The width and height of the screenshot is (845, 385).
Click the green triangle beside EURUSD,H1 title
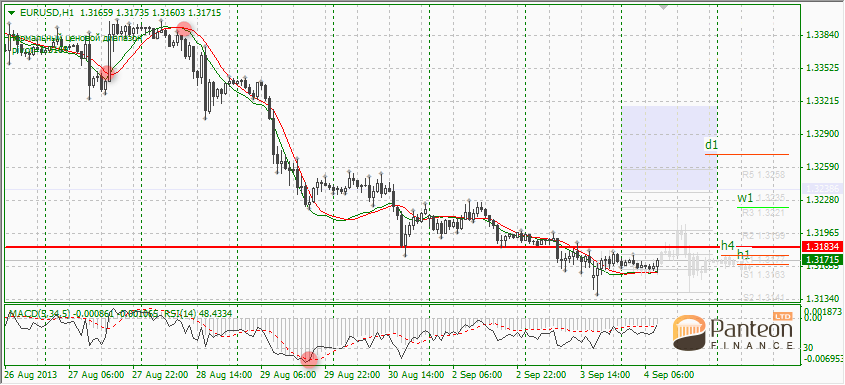(x=11, y=12)
